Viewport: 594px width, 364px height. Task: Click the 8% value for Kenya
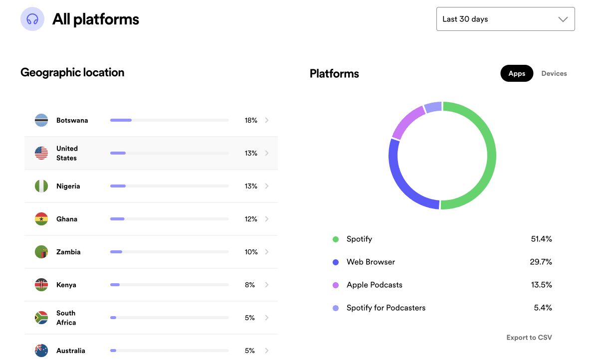250,285
